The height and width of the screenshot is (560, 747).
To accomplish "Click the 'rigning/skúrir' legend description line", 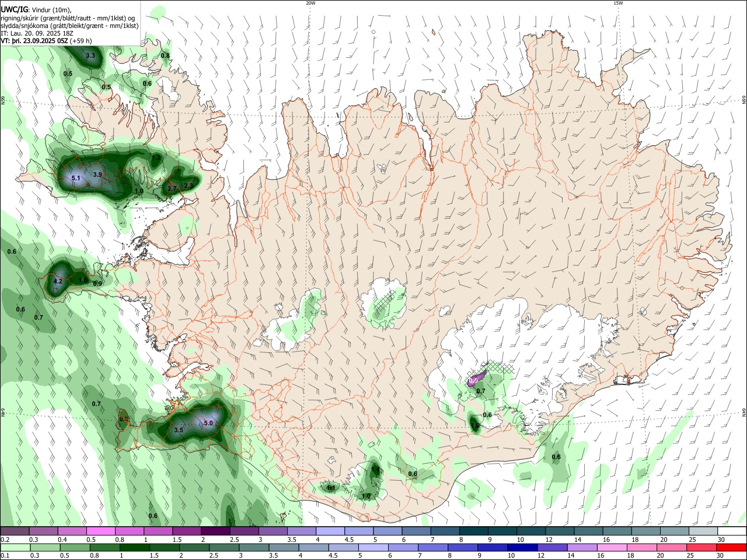I will (x=68, y=18).
